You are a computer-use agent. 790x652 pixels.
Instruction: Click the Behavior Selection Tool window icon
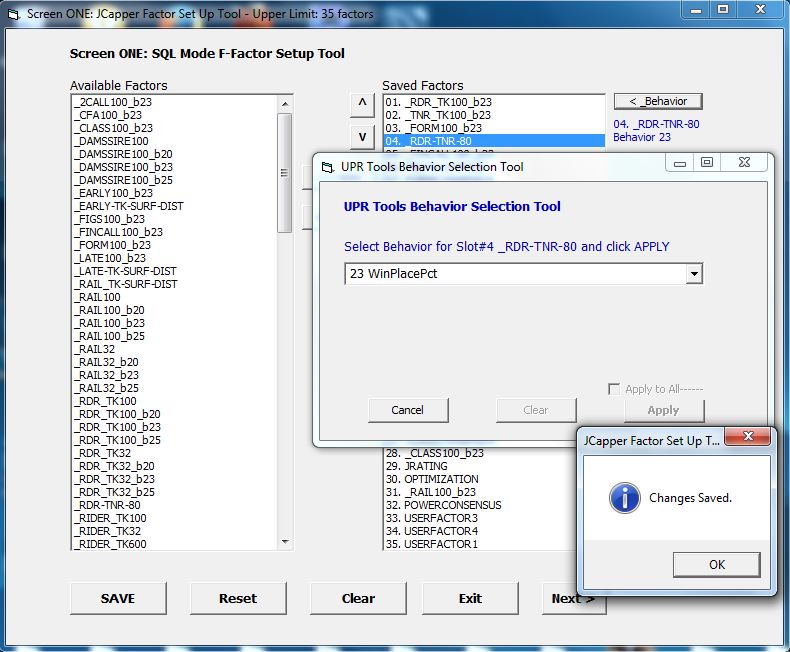pos(327,167)
